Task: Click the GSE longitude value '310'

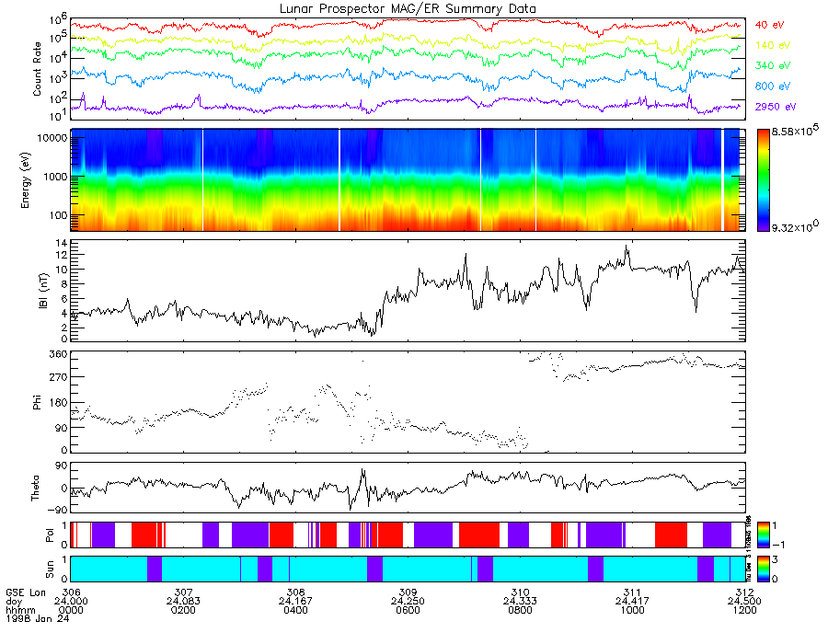Action: click(x=520, y=592)
